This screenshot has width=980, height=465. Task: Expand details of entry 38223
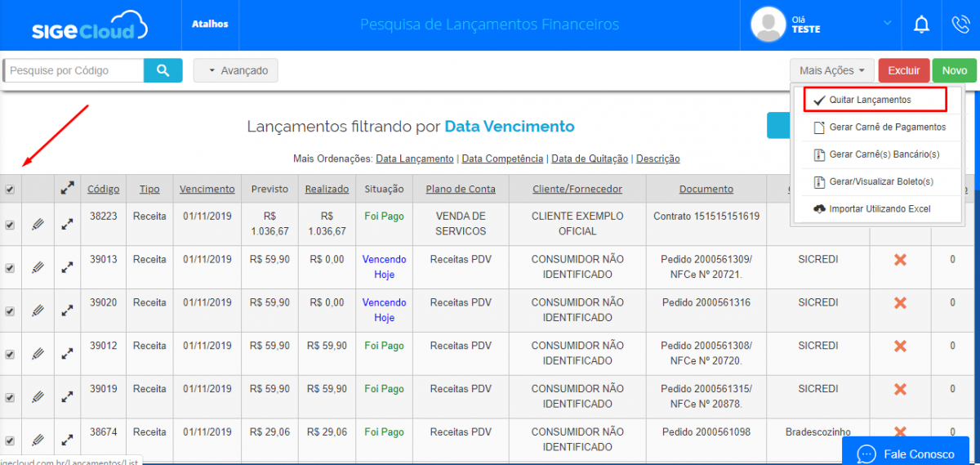(68, 224)
